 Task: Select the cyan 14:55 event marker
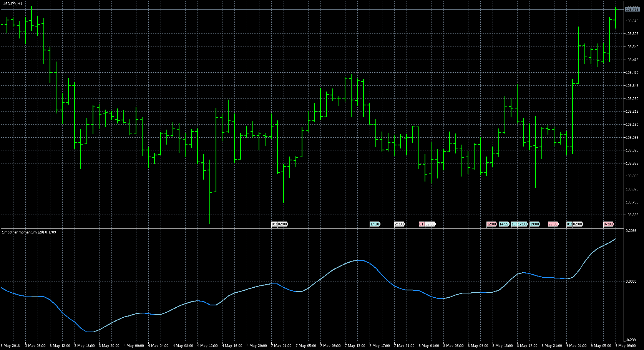pos(504,224)
